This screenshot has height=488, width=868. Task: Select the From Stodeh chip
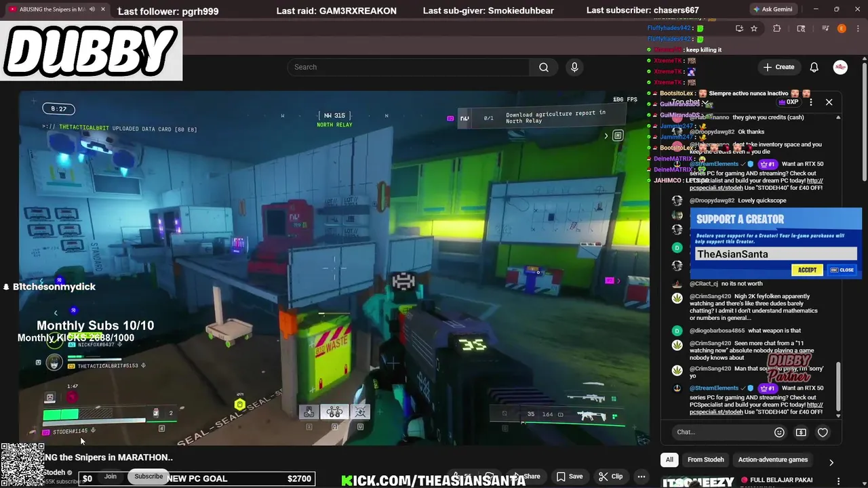705,460
